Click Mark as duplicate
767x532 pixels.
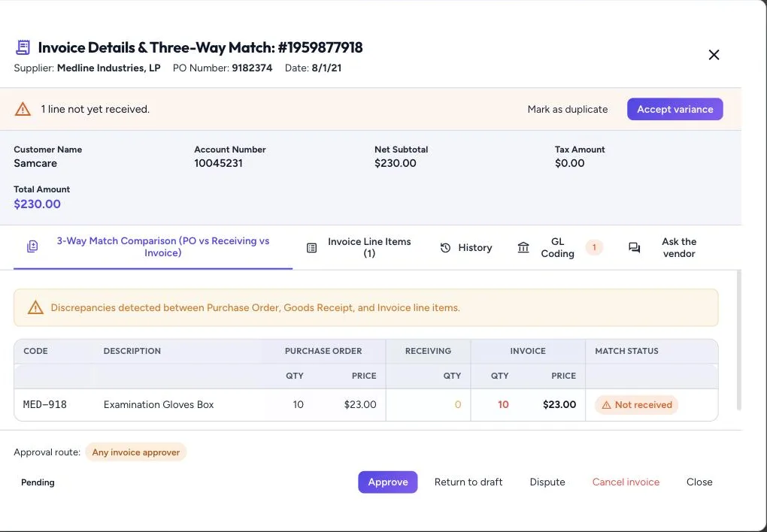pyautogui.click(x=568, y=109)
